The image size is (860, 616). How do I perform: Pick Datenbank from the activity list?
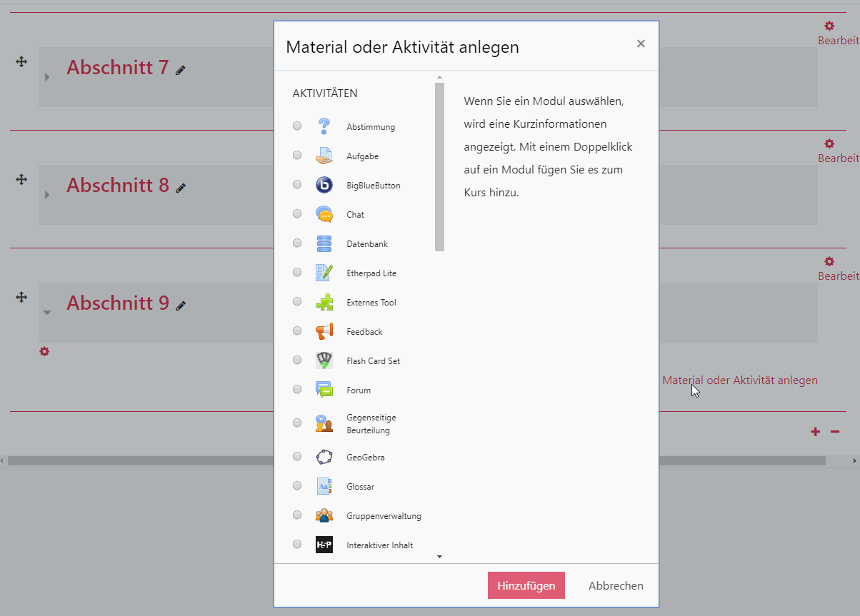367,244
